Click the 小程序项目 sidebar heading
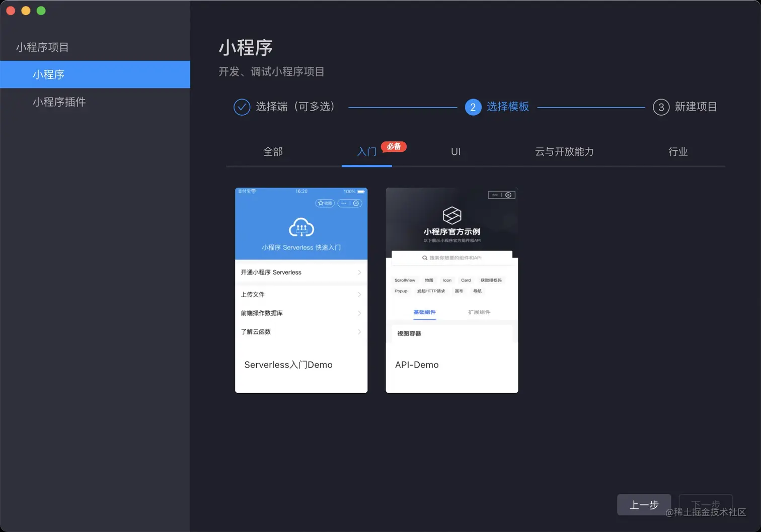761x532 pixels. 42,47
